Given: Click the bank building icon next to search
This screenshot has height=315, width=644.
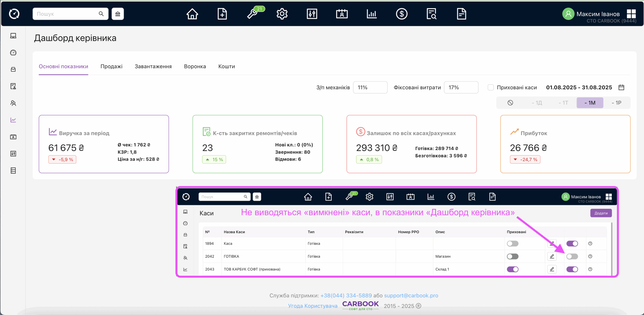Looking at the screenshot, I should coord(118,14).
